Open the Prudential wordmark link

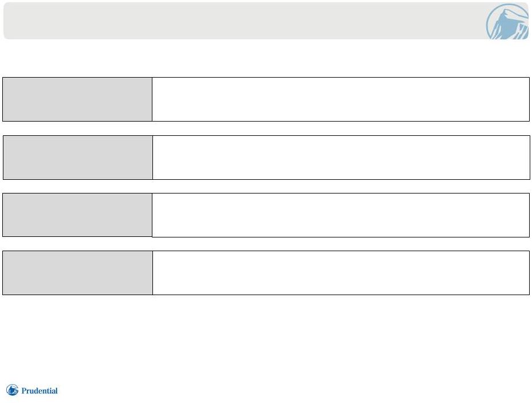coord(39,391)
